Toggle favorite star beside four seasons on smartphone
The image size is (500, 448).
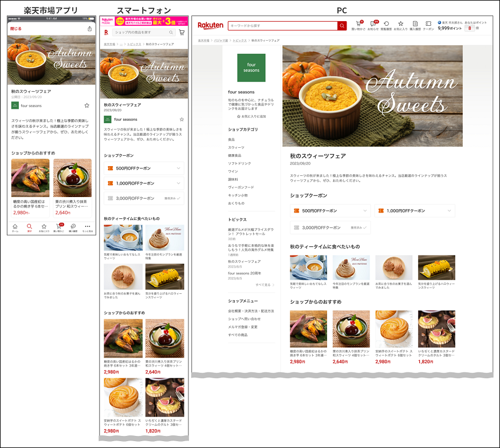coord(182,120)
